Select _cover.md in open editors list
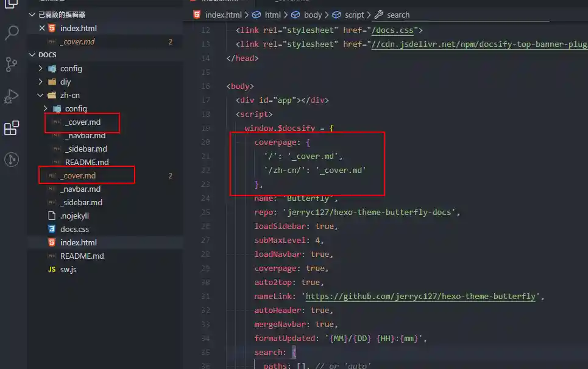 tap(77, 41)
